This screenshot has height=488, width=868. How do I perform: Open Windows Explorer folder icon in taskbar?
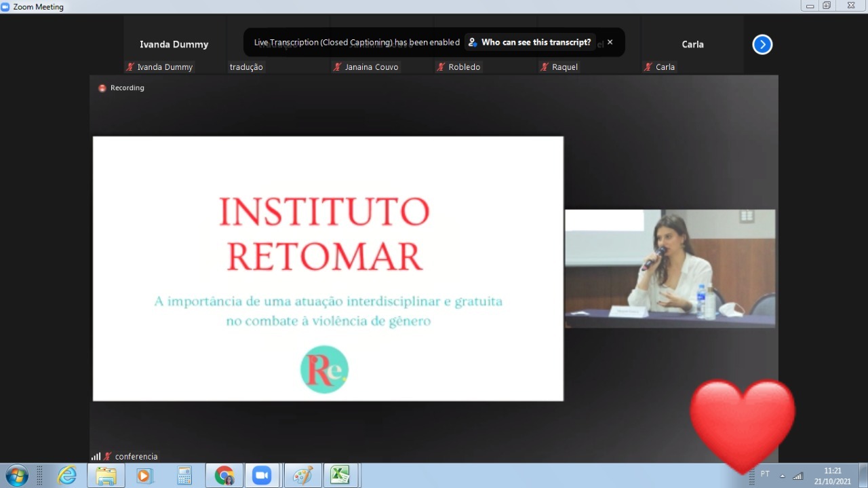click(106, 476)
